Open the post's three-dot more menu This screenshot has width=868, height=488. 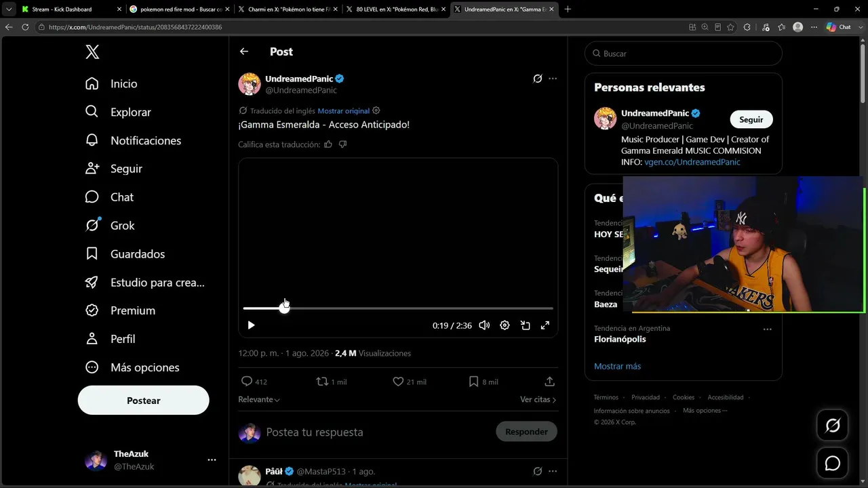(553, 79)
